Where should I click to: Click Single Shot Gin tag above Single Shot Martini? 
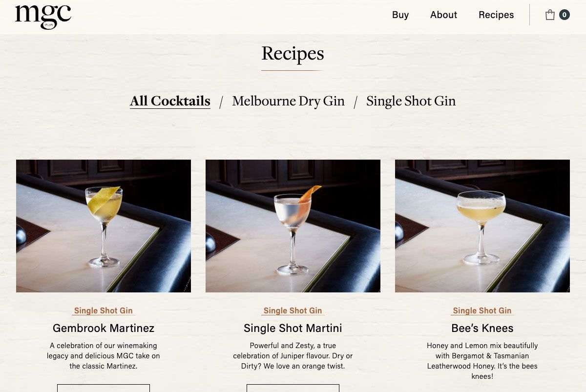293,310
